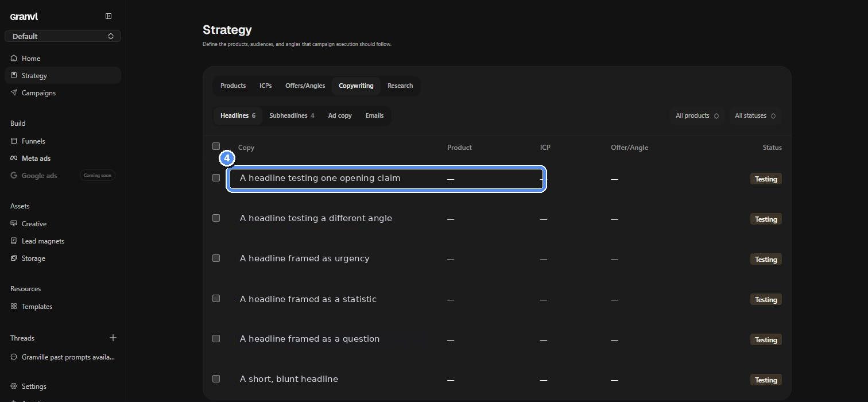Click the Strategy icon in sidebar
The height and width of the screenshot is (402, 868).
(14, 75)
